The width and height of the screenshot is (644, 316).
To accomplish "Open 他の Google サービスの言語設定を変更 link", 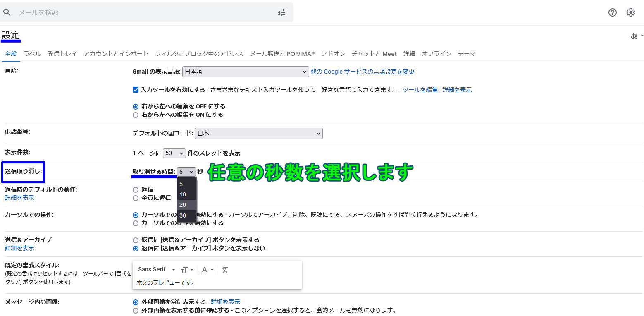I will coord(363,72).
